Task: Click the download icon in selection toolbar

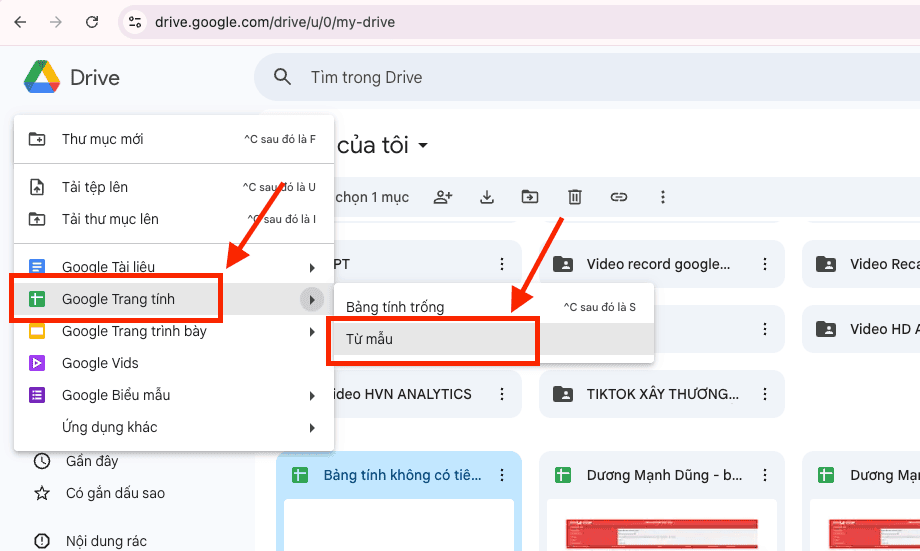Action: (x=486, y=197)
